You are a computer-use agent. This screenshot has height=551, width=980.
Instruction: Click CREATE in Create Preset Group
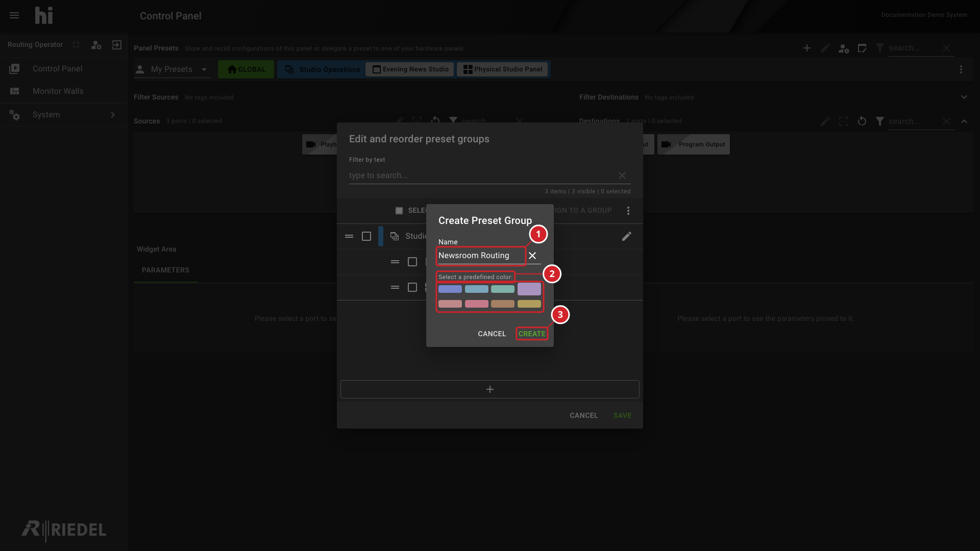532,334
